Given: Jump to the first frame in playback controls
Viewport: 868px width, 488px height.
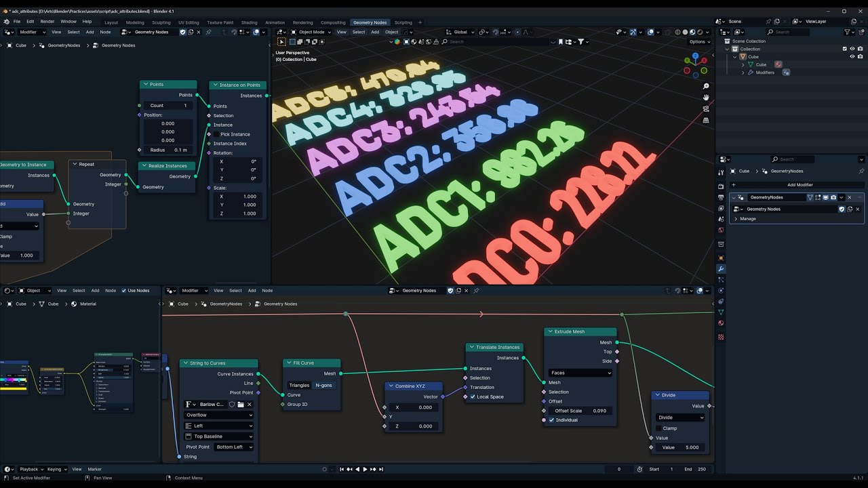Looking at the screenshot, I should point(342,469).
